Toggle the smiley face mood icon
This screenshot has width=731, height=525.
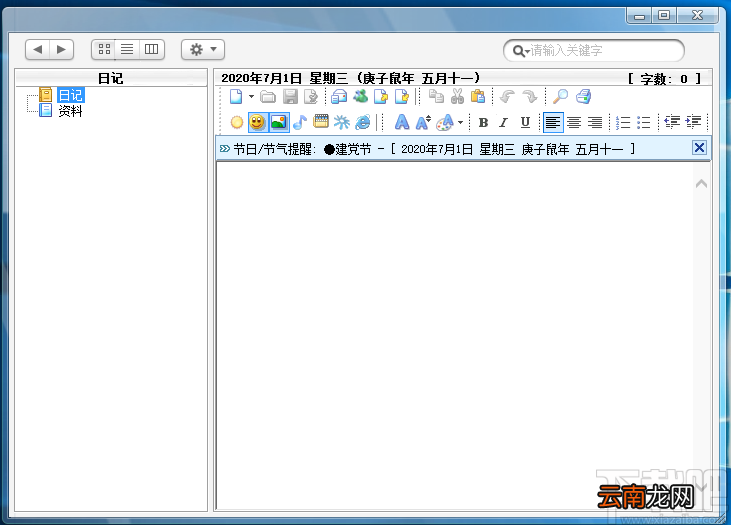pyautogui.click(x=257, y=122)
